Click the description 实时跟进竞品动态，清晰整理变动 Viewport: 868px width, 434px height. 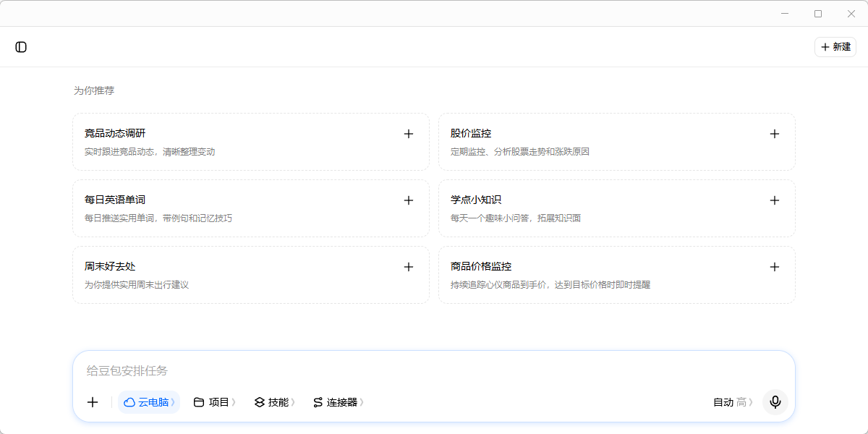(x=150, y=152)
